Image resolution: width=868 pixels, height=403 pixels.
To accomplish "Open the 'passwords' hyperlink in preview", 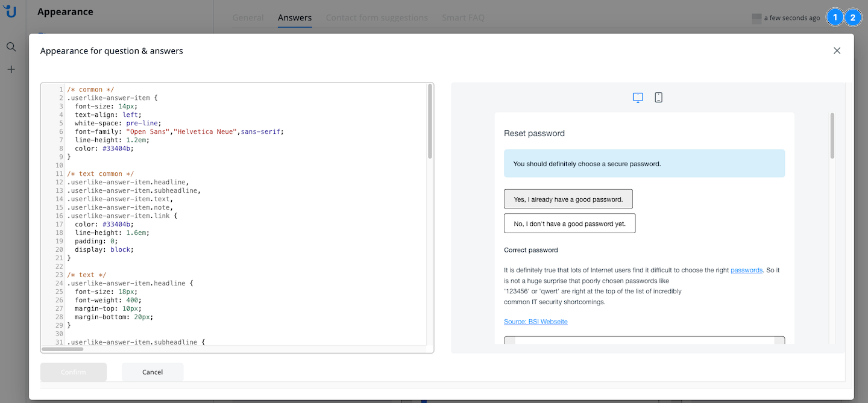I will click(x=746, y=270).
